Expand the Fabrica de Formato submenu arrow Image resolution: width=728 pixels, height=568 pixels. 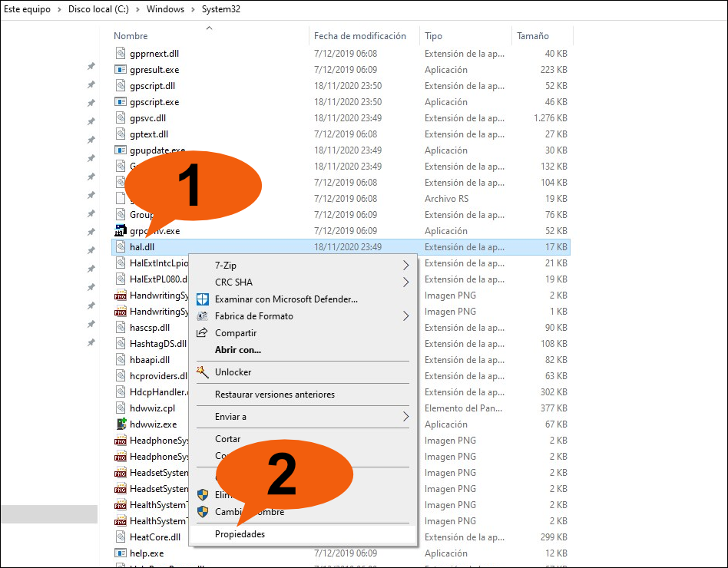coord(405,316)
